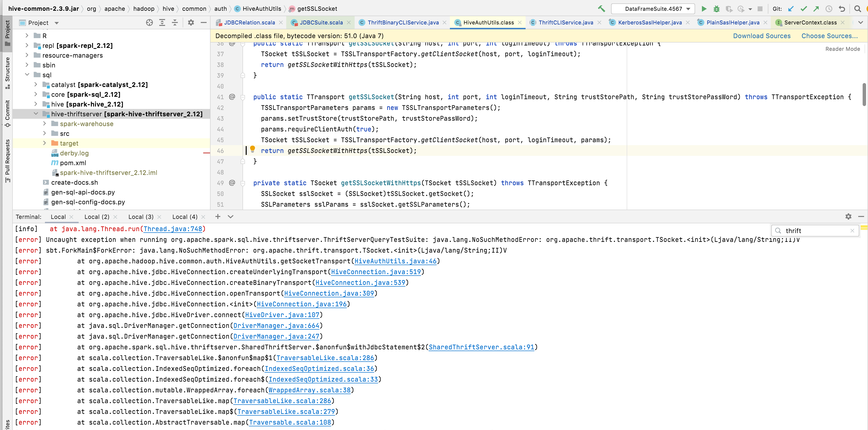Screen dimensions: 868x430
Task: Click the Git commit checkmark icon
Action: click(x=804, y=9)
